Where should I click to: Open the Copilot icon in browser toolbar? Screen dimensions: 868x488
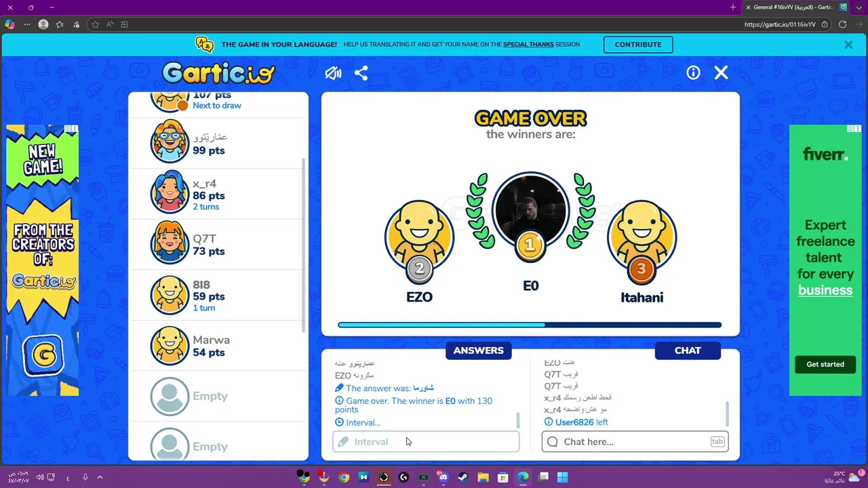pyautogui.click(x=9, y=24)
